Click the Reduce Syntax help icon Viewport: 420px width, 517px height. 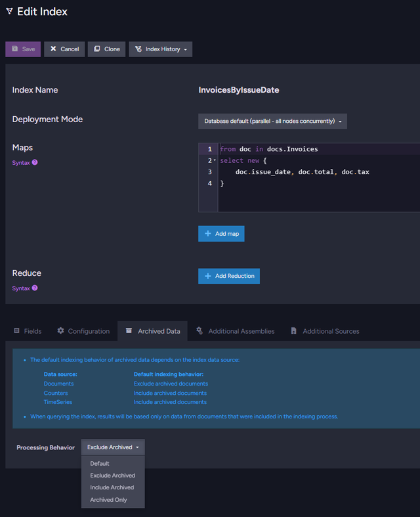pyautogui.click(x=35, y=288)
